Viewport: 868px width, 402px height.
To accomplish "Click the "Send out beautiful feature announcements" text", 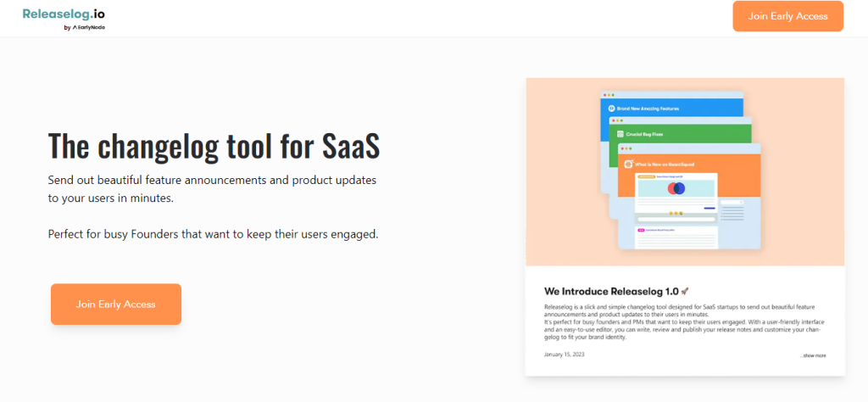I will [212, 189].
